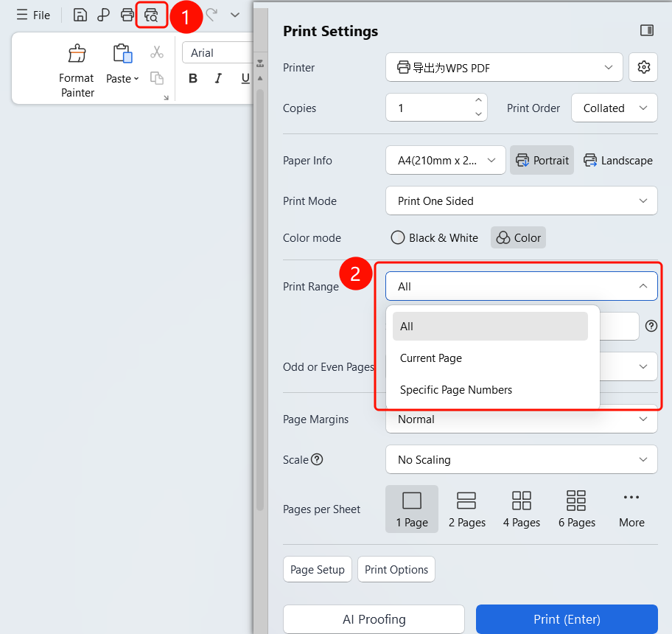Open More pages per sheet options
The image size is (672, 634).
(x=631, y=509)
